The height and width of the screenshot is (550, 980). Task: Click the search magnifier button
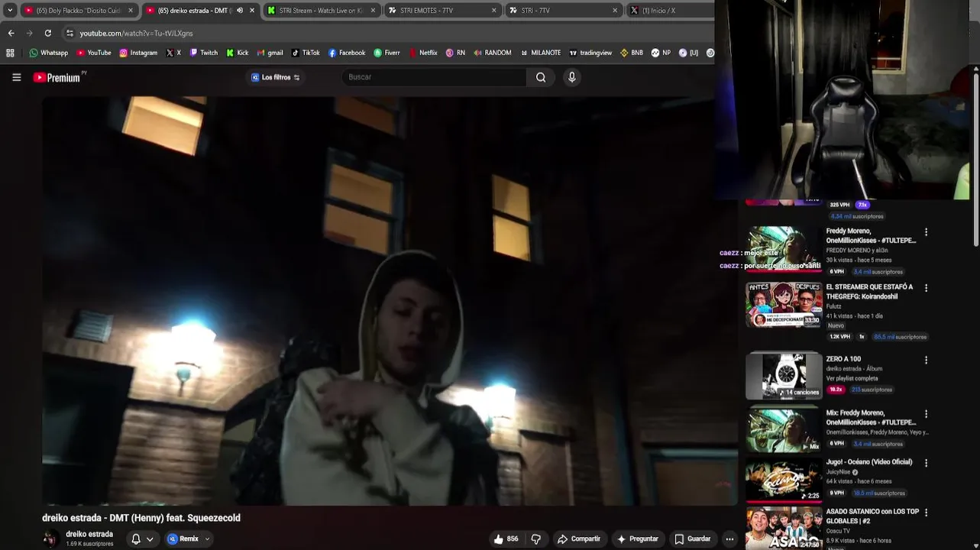point(541,77)
